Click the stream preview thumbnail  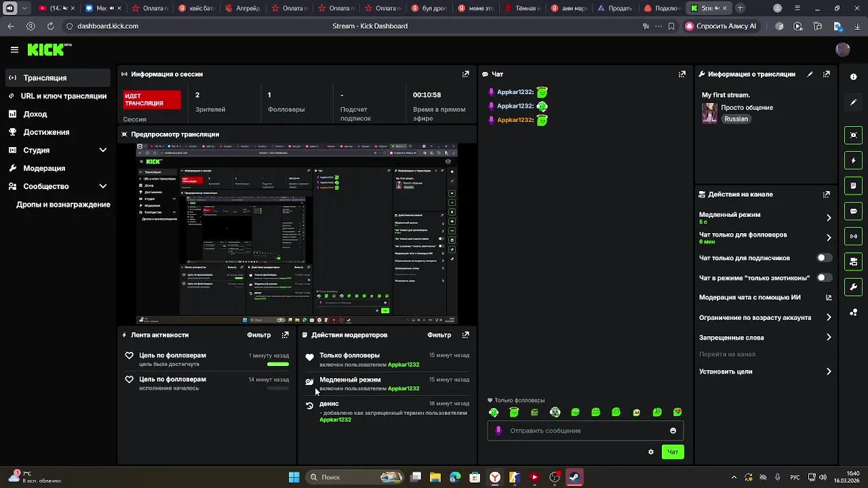coord(297,232)
